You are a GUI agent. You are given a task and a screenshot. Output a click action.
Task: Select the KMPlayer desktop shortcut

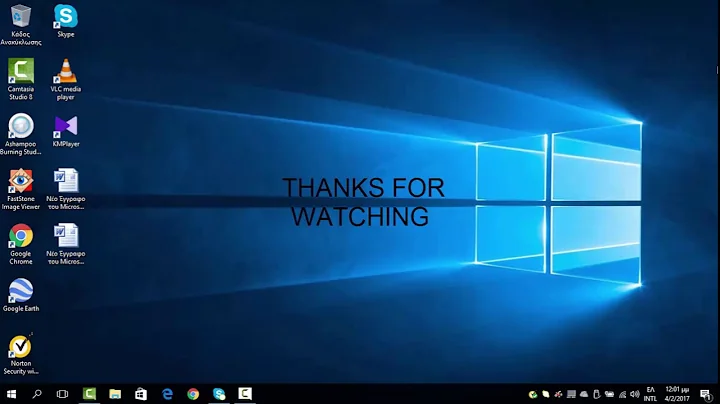pyautogui.click(x=66, y=131)
